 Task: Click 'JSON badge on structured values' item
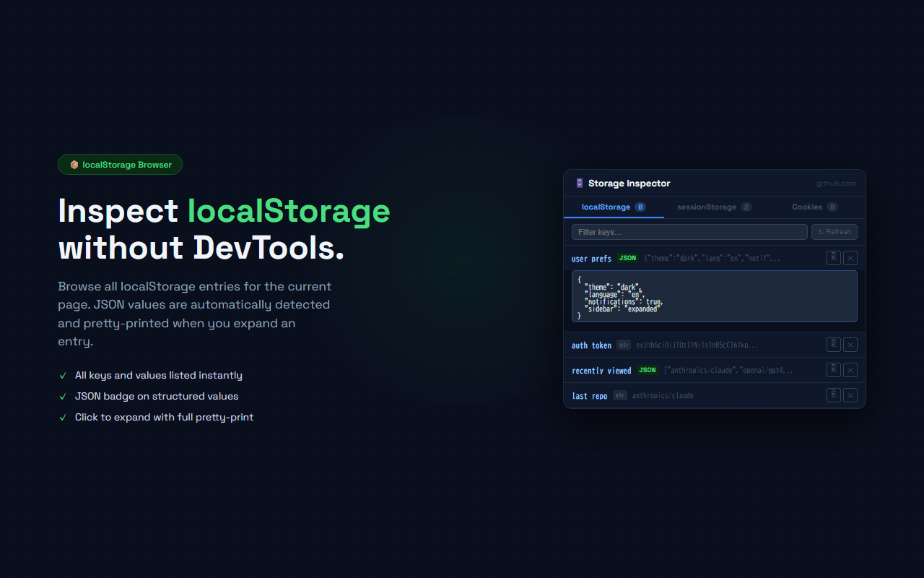coord(157,396)
